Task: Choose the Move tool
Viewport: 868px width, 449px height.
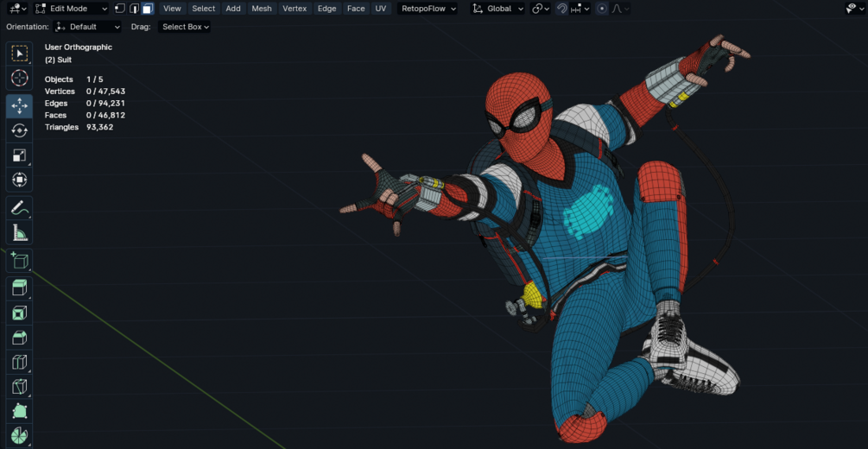Action: pyautogui.click(x=19, y=105)
